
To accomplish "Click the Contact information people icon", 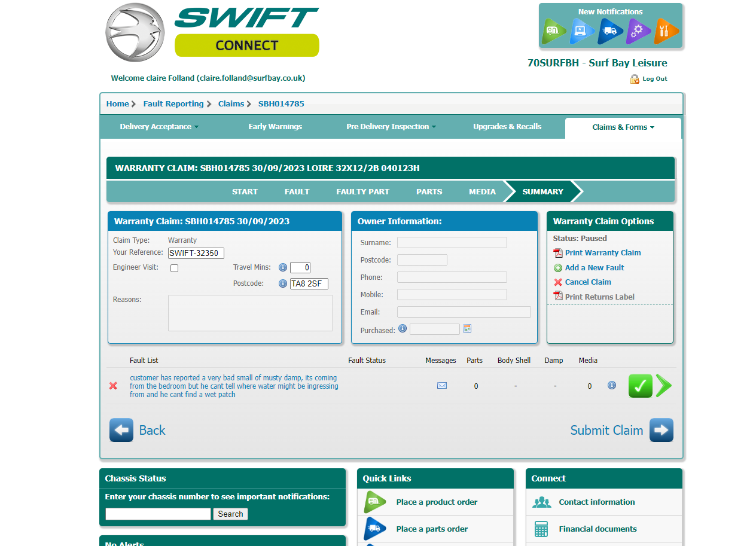I will coord(542,502).
